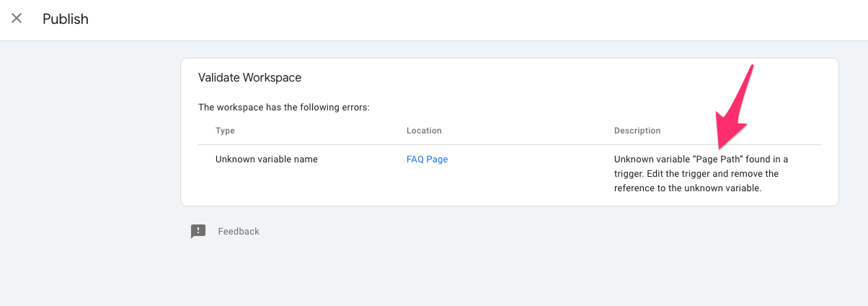Close the Publish panel with the X icon
Screen dimensions: 868x306
[x=17, y=19]
